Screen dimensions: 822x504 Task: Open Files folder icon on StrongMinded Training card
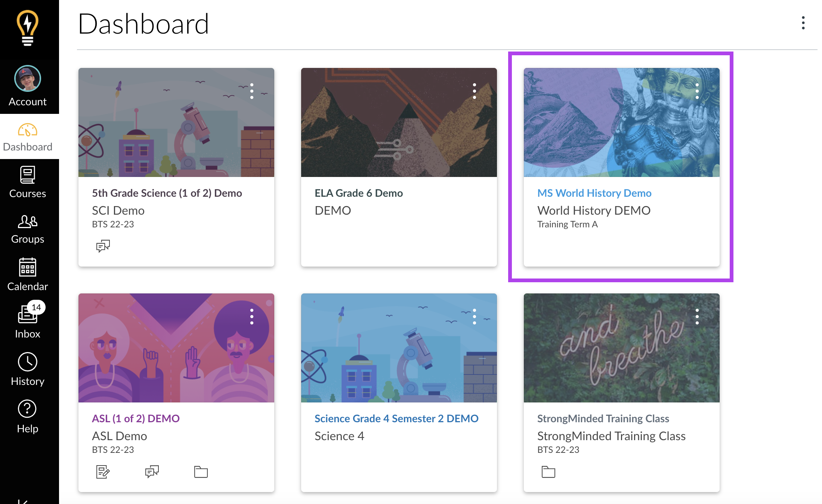(548, 472)
